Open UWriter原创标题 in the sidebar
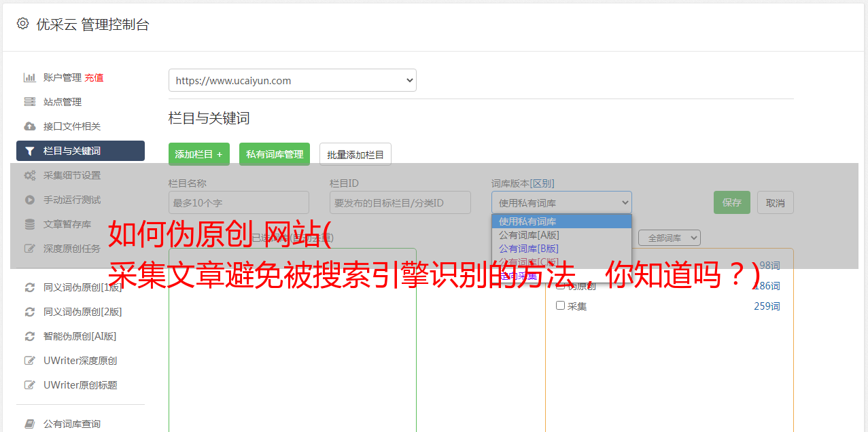This screenshot has height=432, width=868. tap(80, 385)
